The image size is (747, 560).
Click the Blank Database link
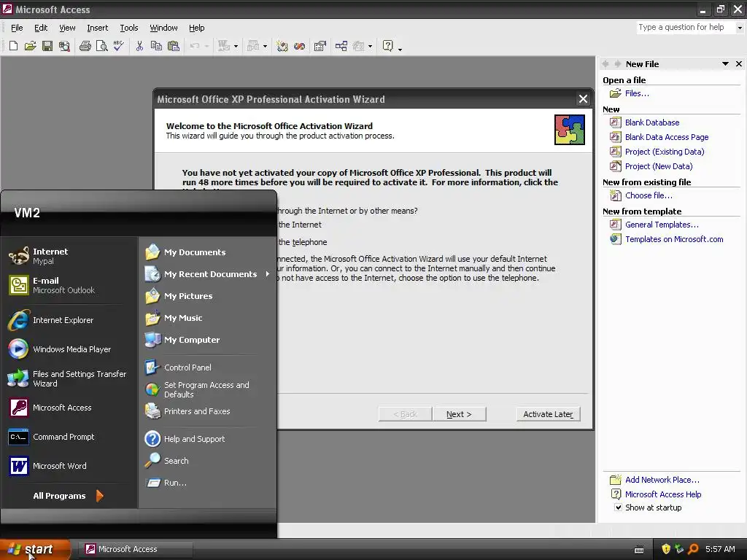click(x=651, y=122)
